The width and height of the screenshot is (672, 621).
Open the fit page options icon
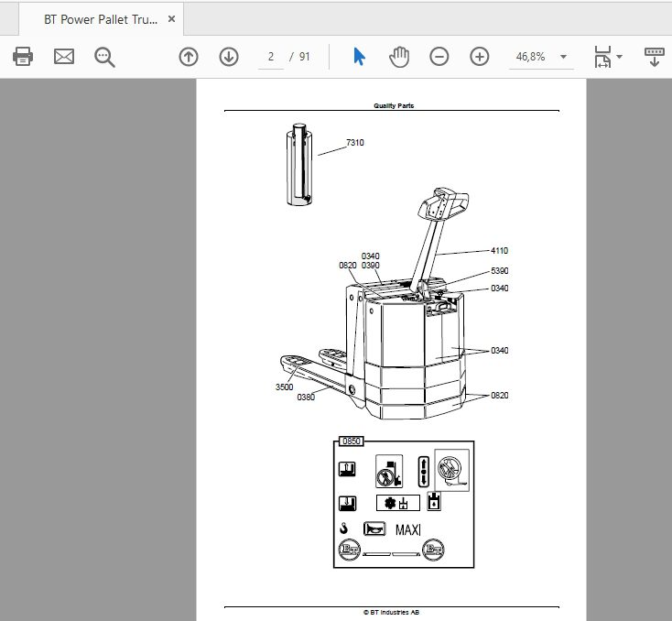602,57
